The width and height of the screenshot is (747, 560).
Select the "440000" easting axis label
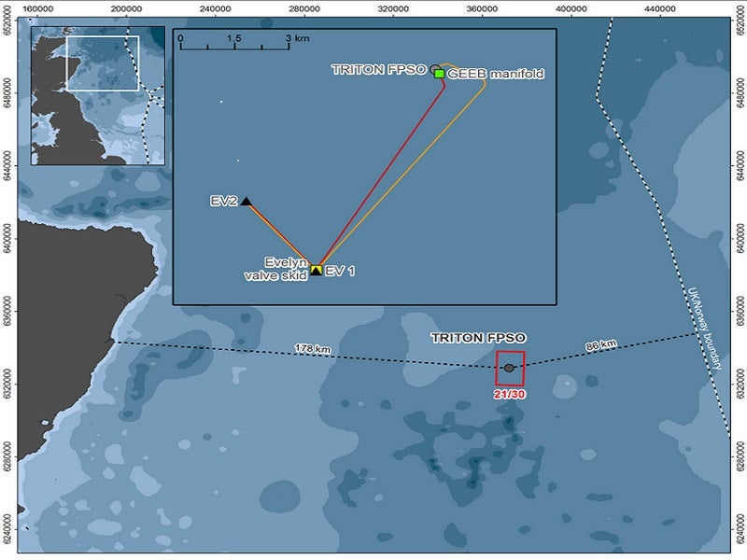click(x=659, y=8)
